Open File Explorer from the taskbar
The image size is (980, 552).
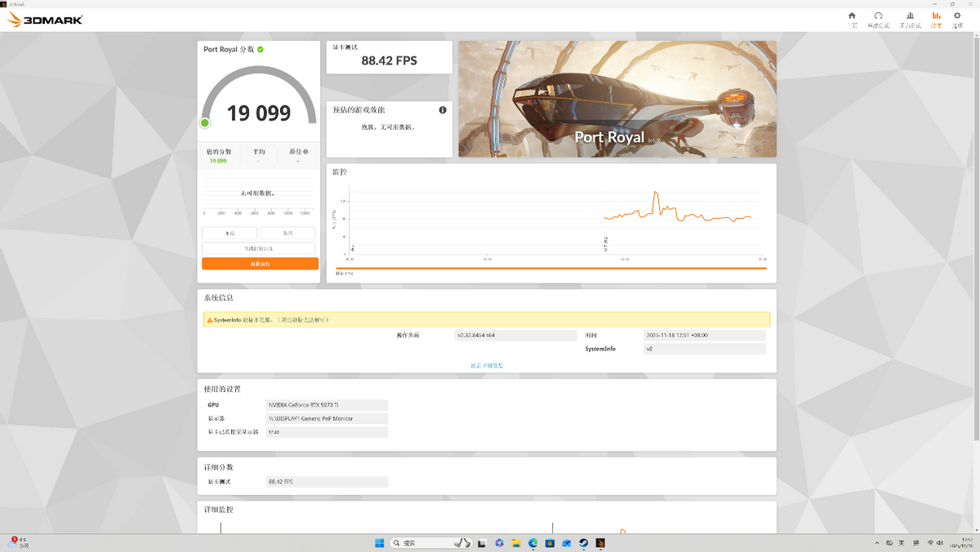coord(516,543)
